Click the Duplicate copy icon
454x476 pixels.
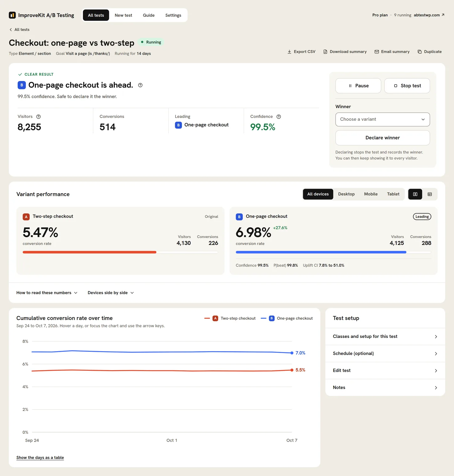click(420, 52)
